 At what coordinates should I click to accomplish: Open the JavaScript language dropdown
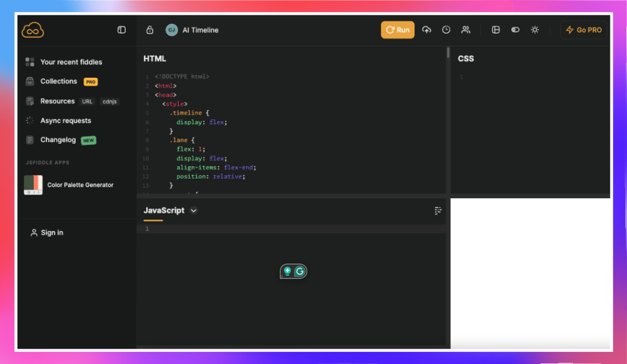pos(193,210)
